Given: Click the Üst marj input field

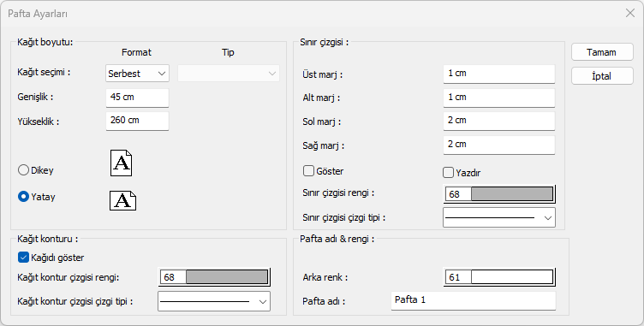Looking at the screenshot, I should coord(499,74).
